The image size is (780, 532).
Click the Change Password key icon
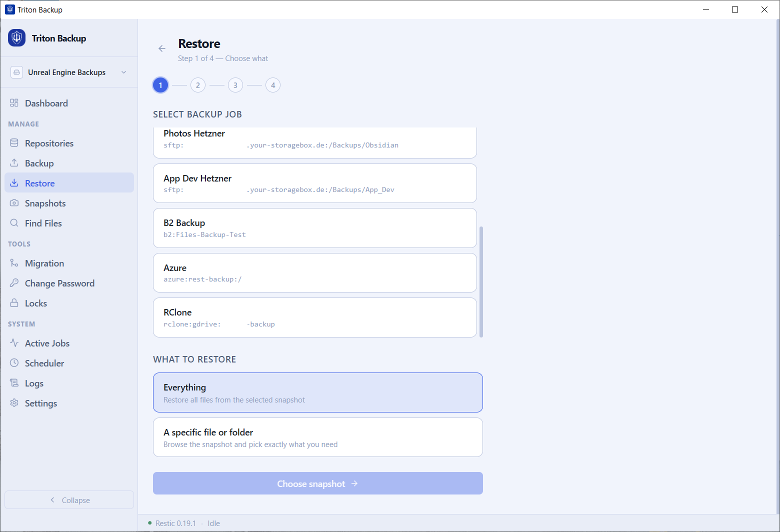14,283
